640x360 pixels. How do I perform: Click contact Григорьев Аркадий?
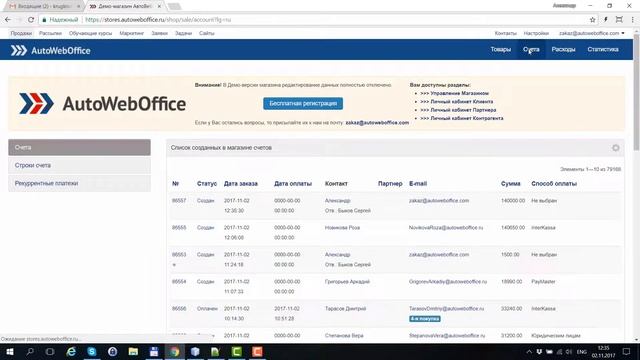point(347,282)
